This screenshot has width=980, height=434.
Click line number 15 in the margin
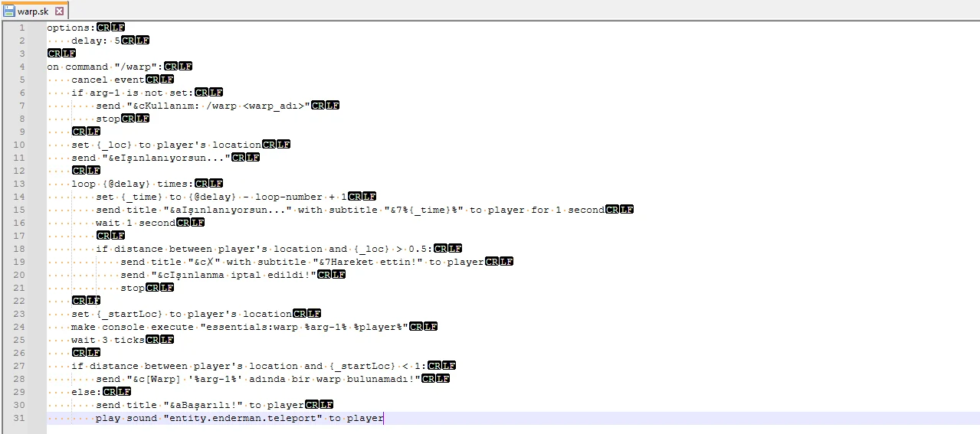click(x=19, y=210)
